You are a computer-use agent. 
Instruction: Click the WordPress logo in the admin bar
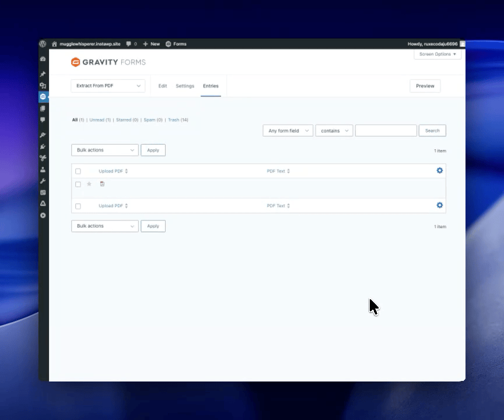pyautogui.click(x=43, y=44)
